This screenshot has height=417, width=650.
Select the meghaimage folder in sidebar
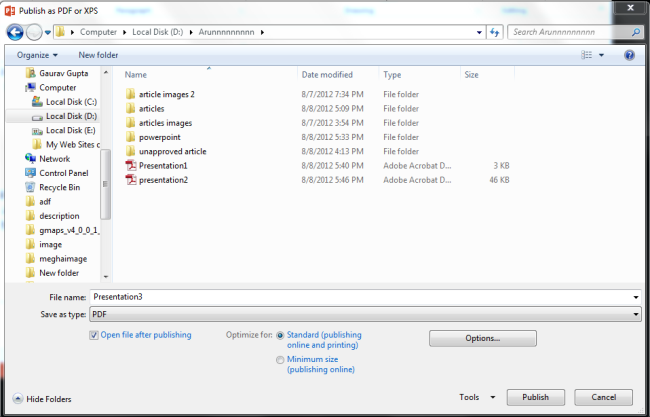(x=57, y=259)
